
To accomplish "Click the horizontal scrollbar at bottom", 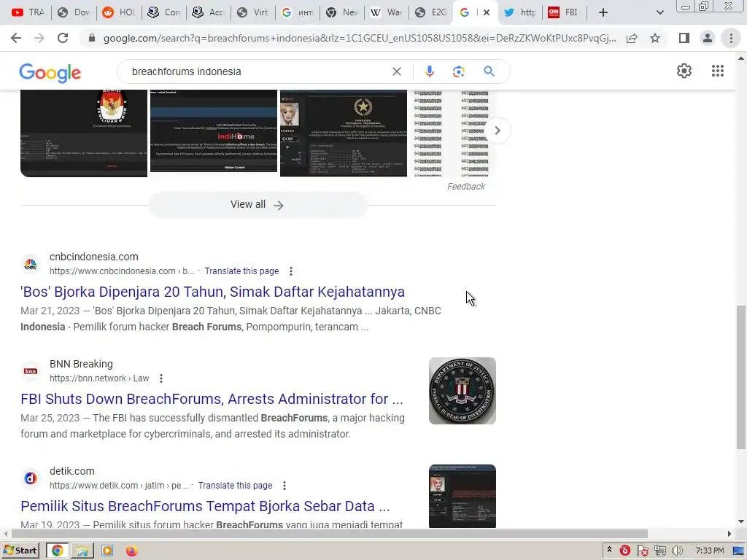I will 329,533.
